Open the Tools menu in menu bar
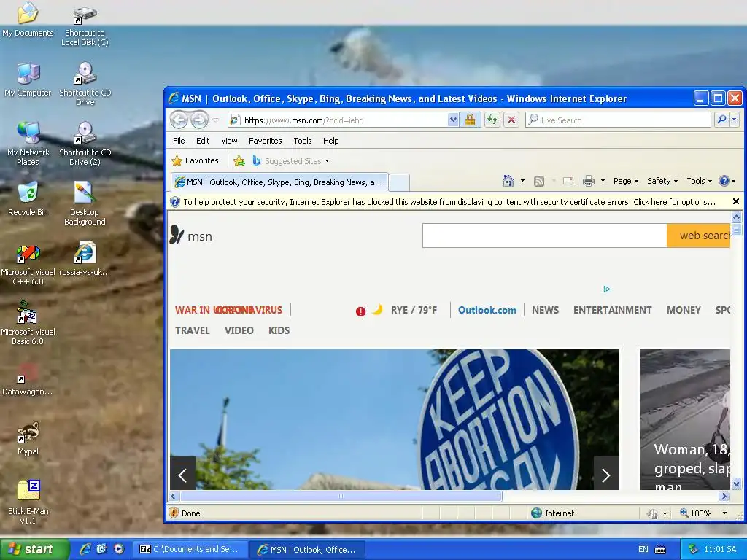This screenshot has width=747, height=560. [303, 141]
